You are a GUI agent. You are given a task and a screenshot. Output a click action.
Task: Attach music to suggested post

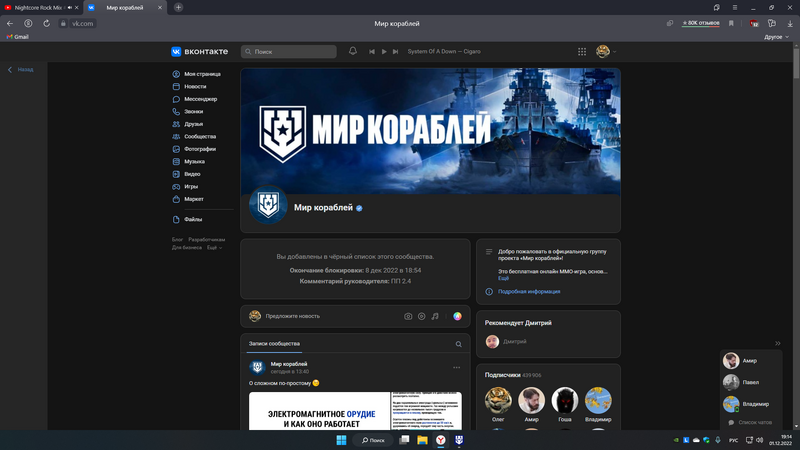click(x=435, y=316)
